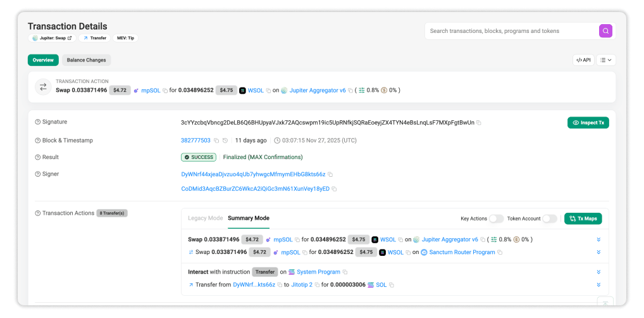This screenshot has height=318, width=644.
Task: Expand the Sanctum Router Program swap row
Action: tap(598, 252)
